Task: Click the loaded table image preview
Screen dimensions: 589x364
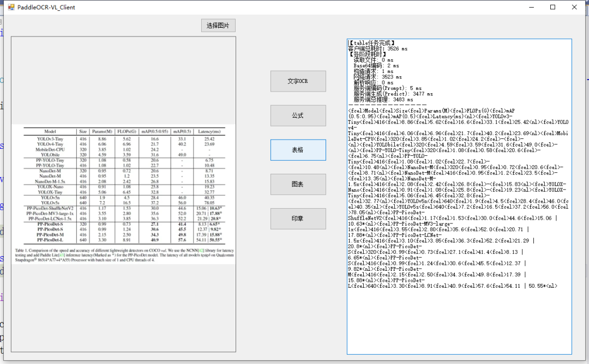Action: click(124, 195)
